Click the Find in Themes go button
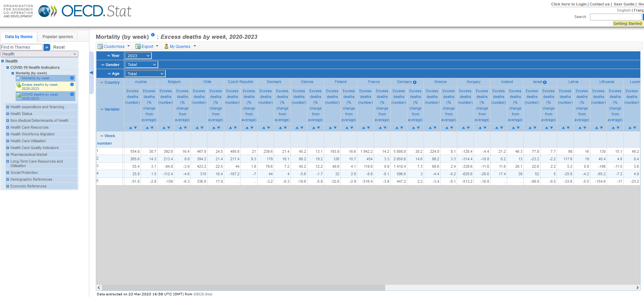 [x=47, y=47]
